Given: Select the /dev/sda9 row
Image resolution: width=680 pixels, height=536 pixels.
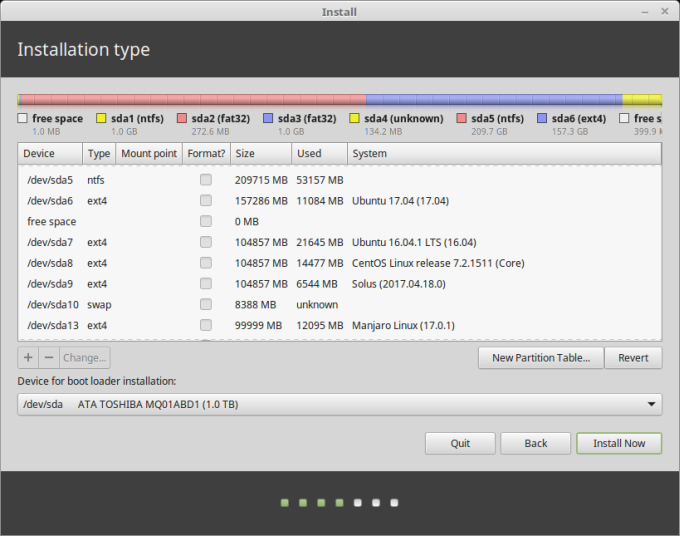Looking at the screenshot, I should (x=340, y=284).
